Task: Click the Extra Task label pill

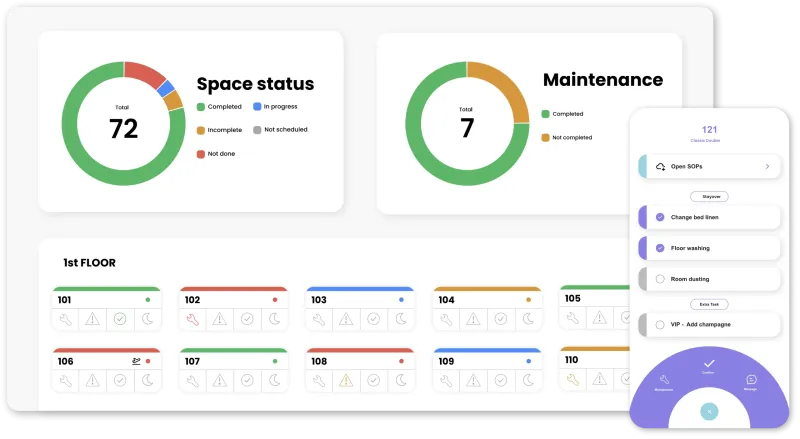Action: 709,304
